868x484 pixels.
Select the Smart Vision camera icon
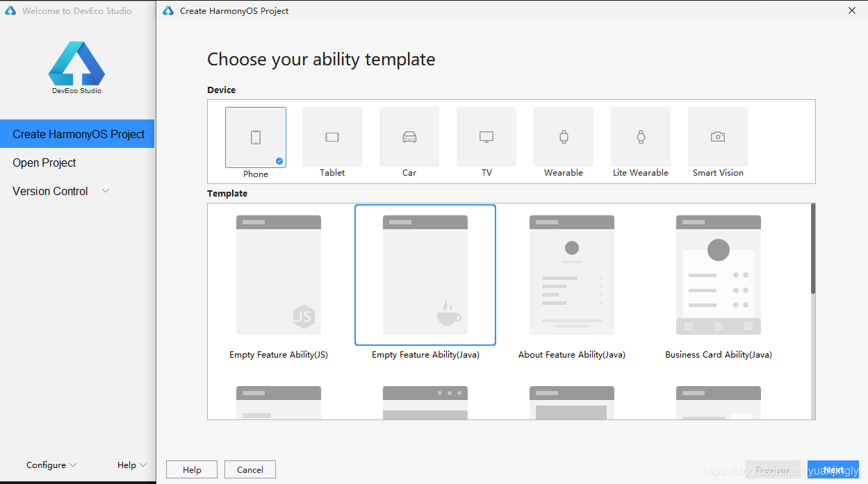[x=718, y=137]
